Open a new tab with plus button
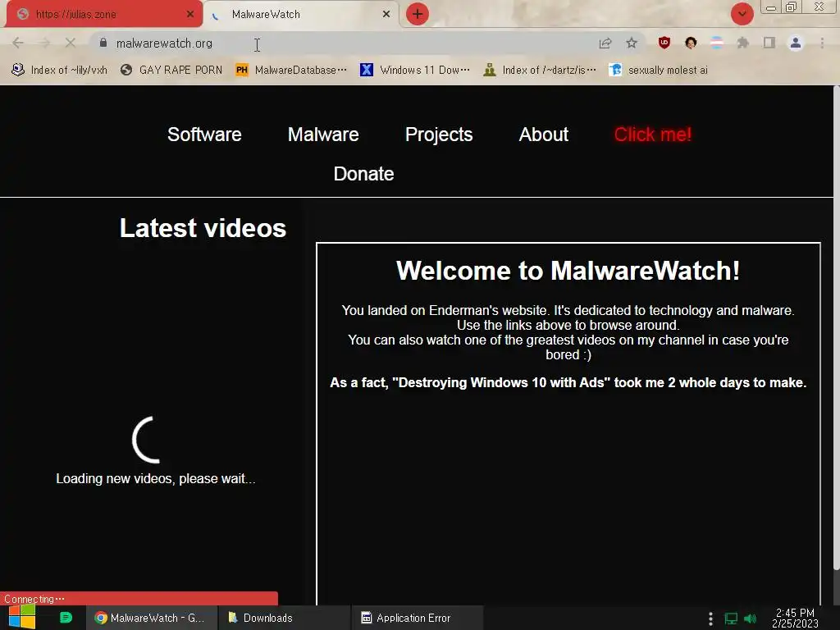 click(x=418, y=14)
